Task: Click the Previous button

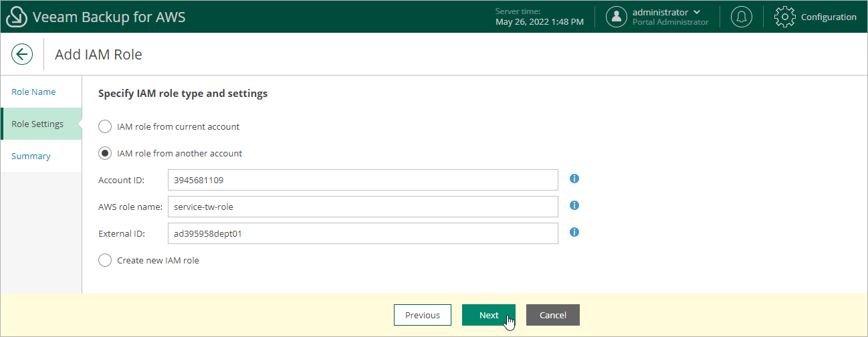Action: tap(423, 315)
